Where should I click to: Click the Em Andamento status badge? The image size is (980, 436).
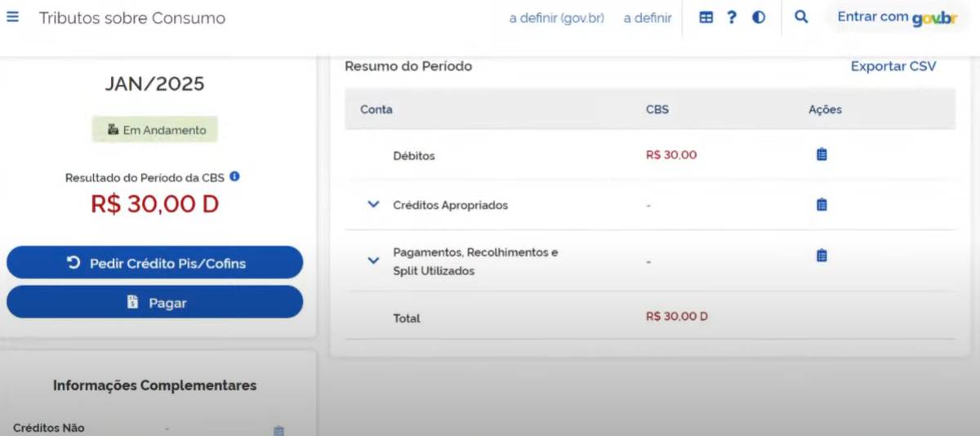[x=154, y=130]
